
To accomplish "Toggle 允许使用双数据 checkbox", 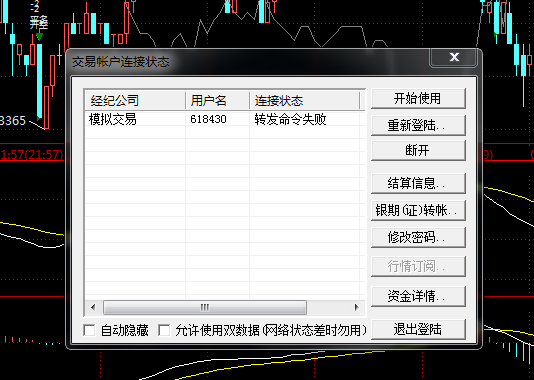I will pos(164,330).
